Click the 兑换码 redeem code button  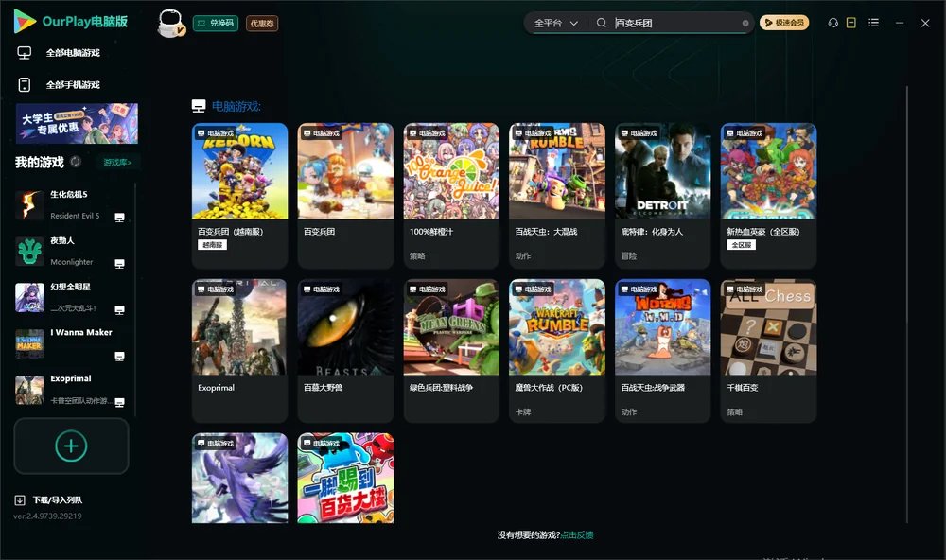[x=216, y=24]
